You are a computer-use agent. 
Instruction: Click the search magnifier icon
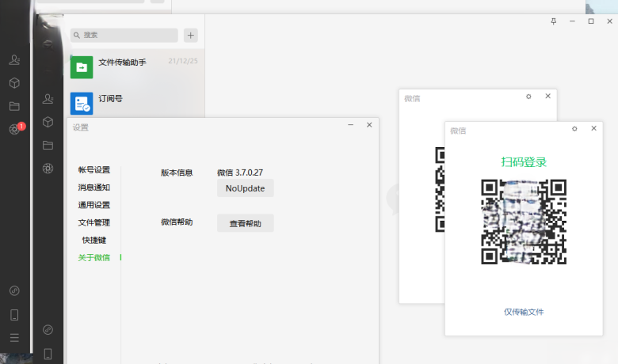click(77, 35)
